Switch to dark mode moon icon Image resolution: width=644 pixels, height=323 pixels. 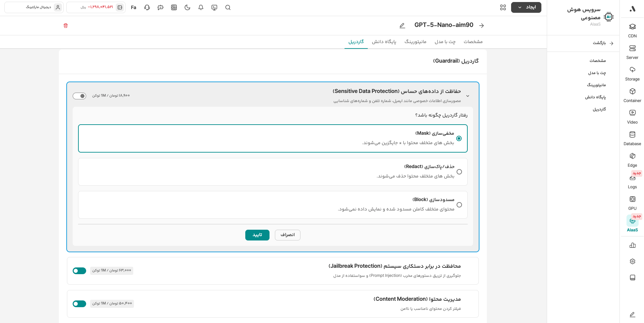coord(187,7)
